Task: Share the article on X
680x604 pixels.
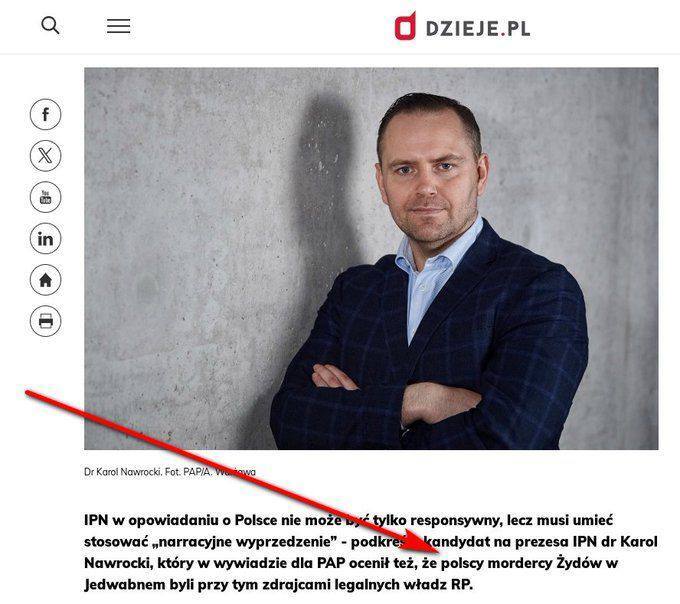Action: 46,156
